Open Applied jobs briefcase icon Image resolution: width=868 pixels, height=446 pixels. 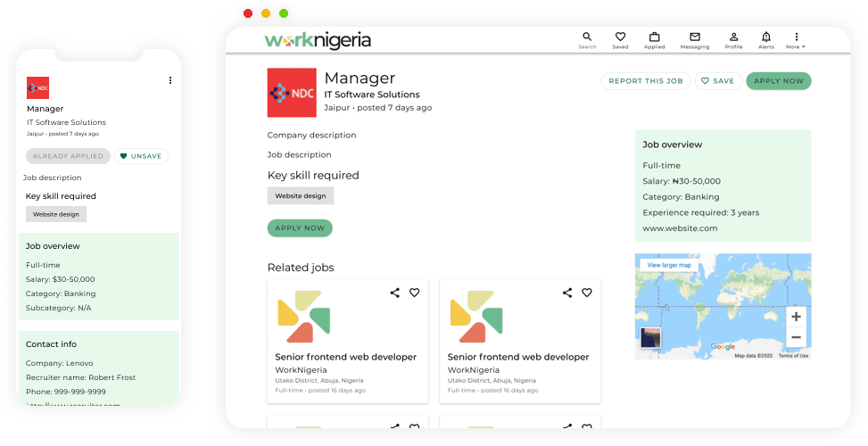click(x=654, y=39)
